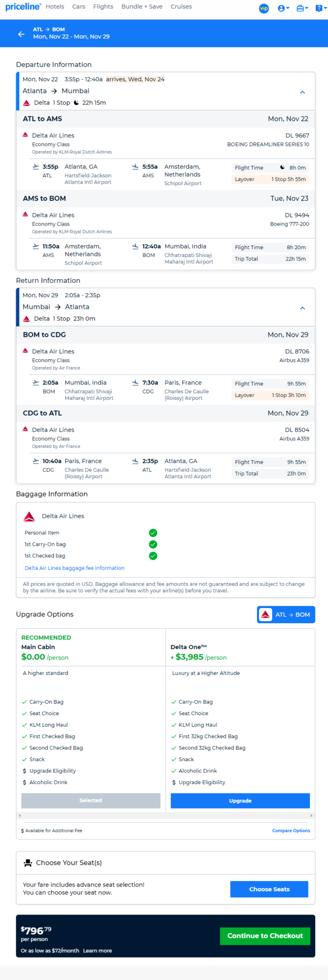Go back using the header arrow
Screen dimensions: 328x980
[x=21, y=34]
